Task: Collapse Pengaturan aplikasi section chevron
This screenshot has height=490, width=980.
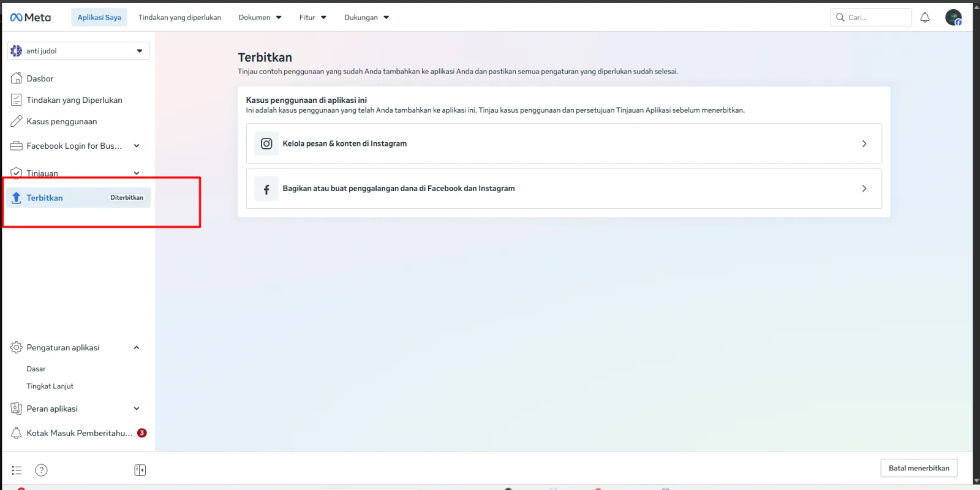Action: click(137, 347)
